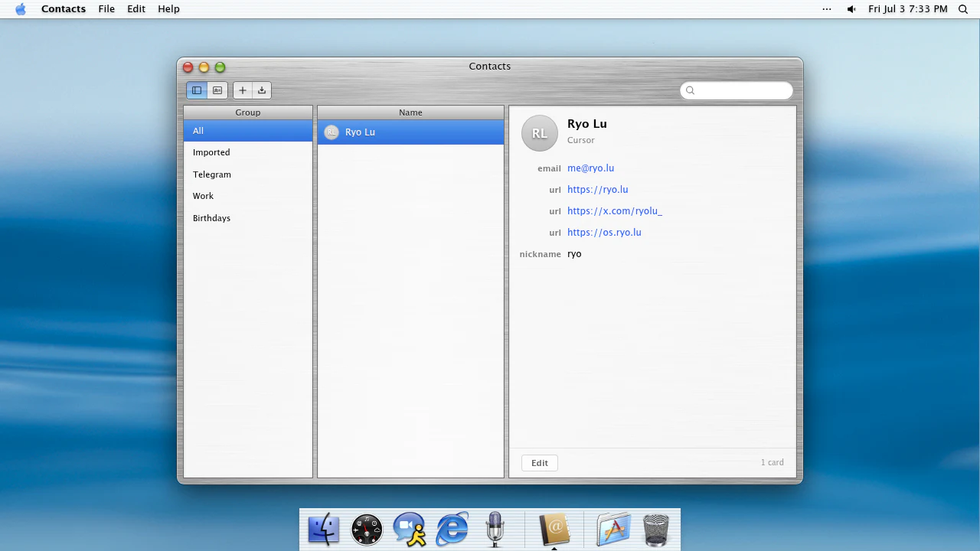Click the Edit button on card

click(x=540, y=463)
